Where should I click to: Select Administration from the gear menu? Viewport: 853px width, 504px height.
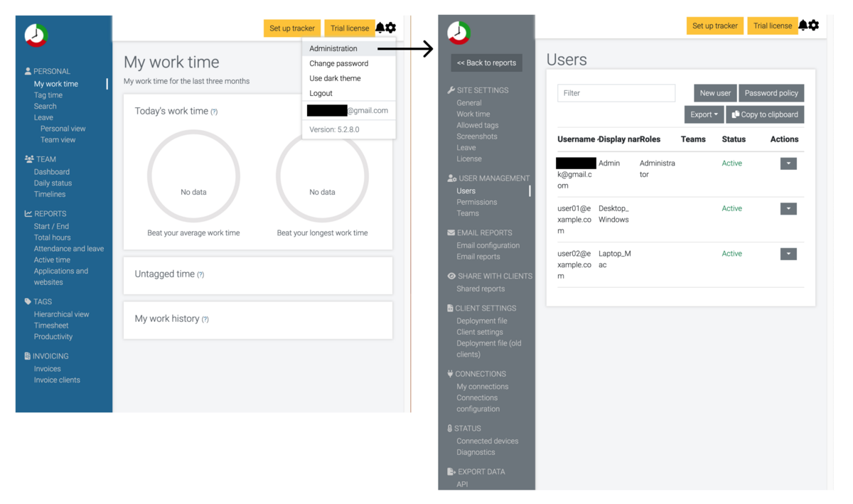coord(333,48)
